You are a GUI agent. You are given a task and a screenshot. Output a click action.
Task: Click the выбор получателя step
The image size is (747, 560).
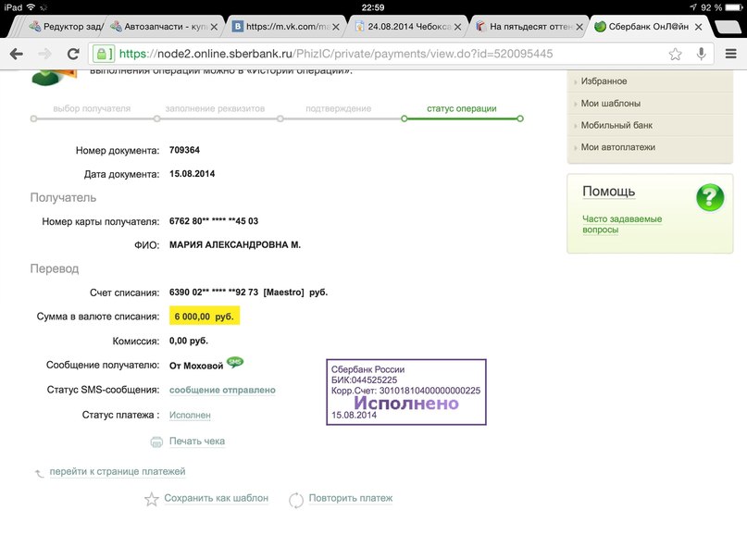[x=92, y=108]
